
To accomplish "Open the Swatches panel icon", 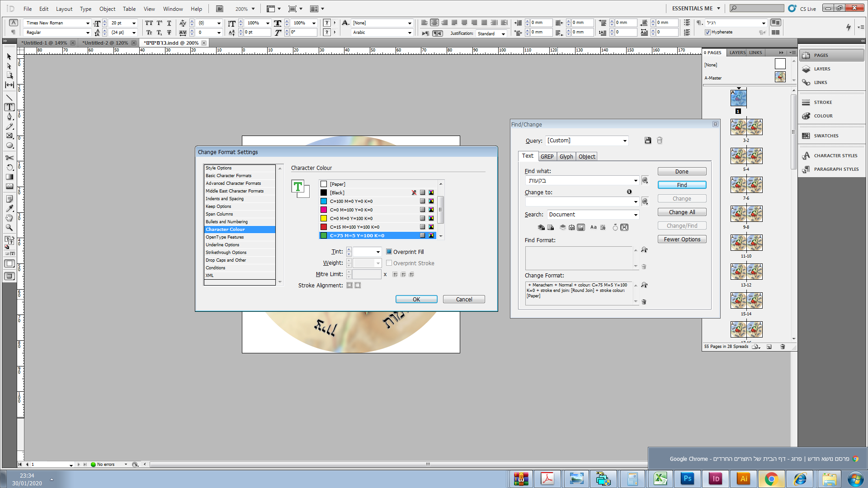I will (x=806, y=136).
